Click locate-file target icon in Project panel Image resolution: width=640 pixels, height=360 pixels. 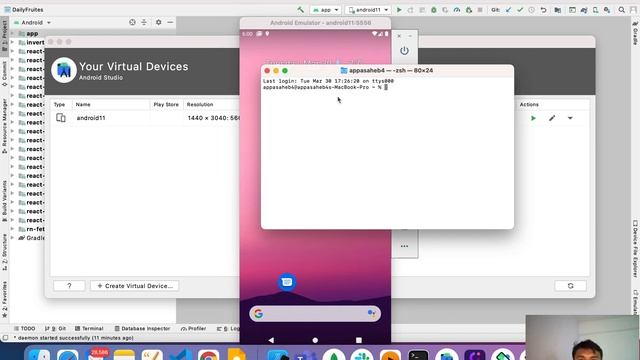pos(132,22)
